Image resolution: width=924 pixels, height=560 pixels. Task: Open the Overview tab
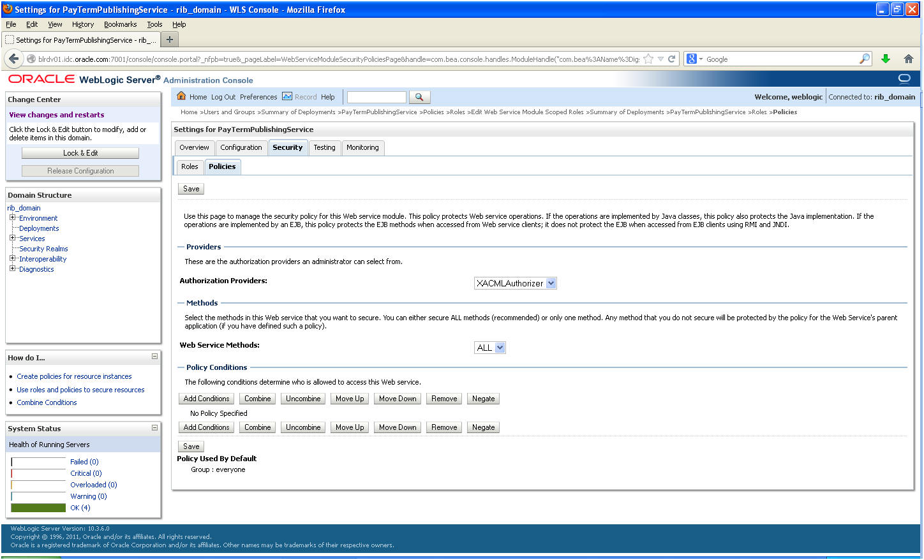point(194,147)
